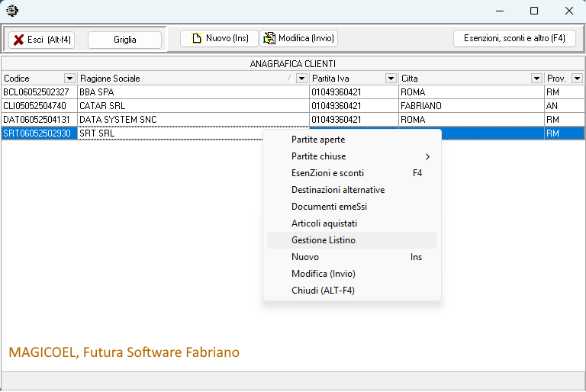
Task: Select cell DAT06052504131
Action: (39, 120)
